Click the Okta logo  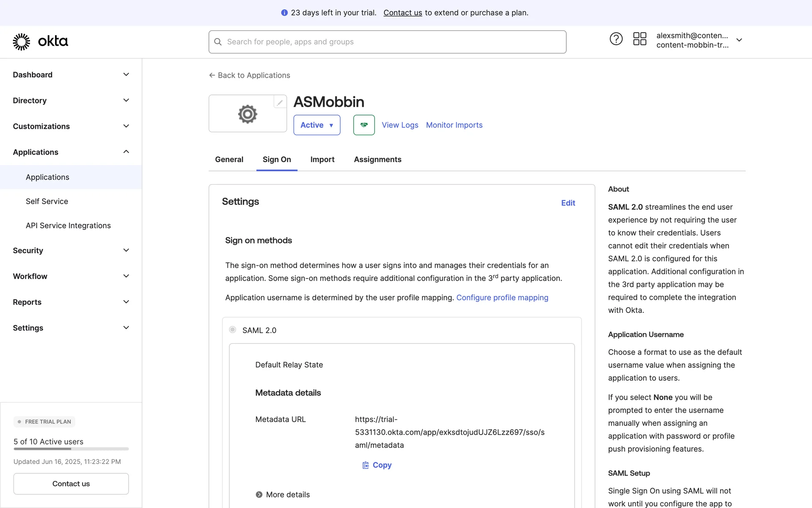tap(40, 41)
